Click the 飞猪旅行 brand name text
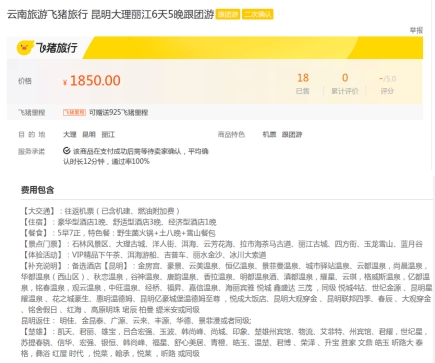The image size is (435, 363). coord(56,48)
